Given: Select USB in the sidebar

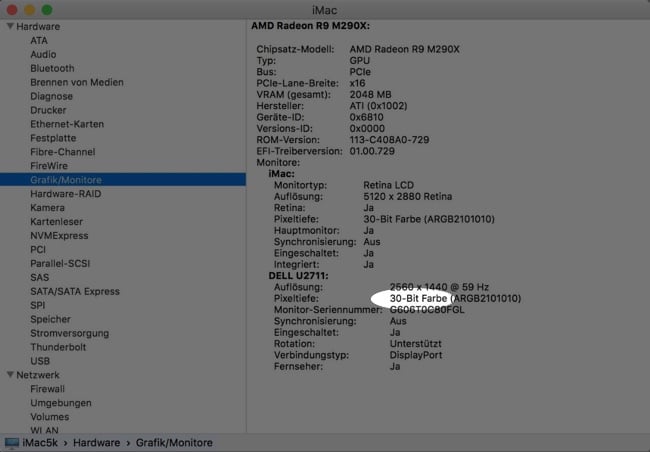Looking at the screenshot, I should (40, 361).
